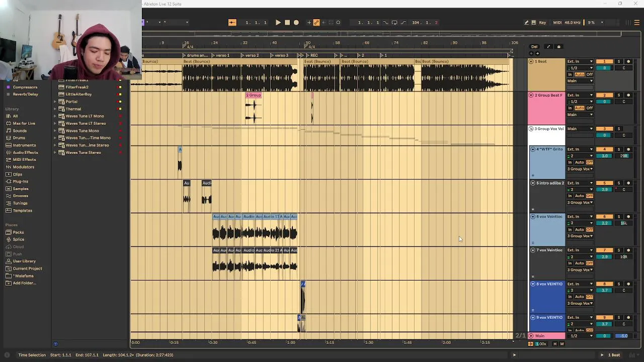The height and width of the screenshot is (362, 644).
Task: Arm the 8 vox VEINTIO track
Action: (x=628, y=284)
